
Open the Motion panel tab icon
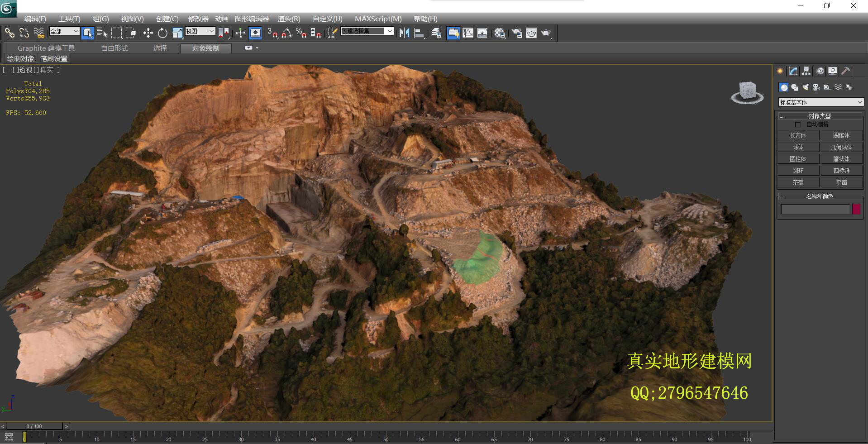pos(820,71)
